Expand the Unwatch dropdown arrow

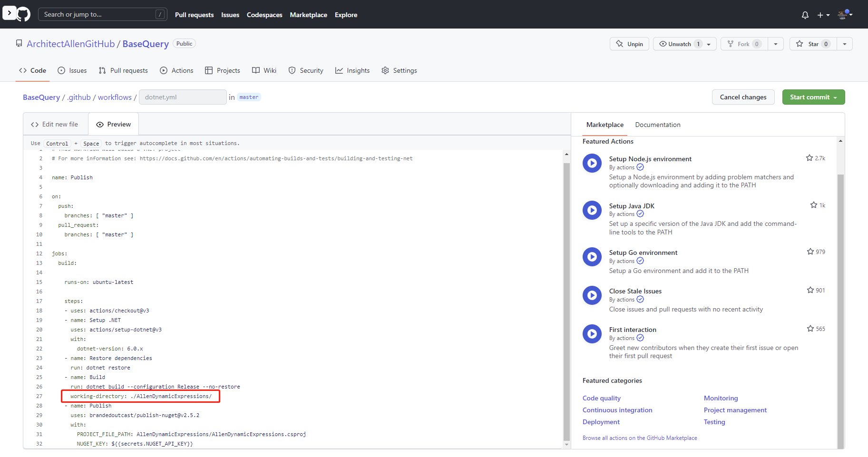pyautogui.click(x=709, y=44)
